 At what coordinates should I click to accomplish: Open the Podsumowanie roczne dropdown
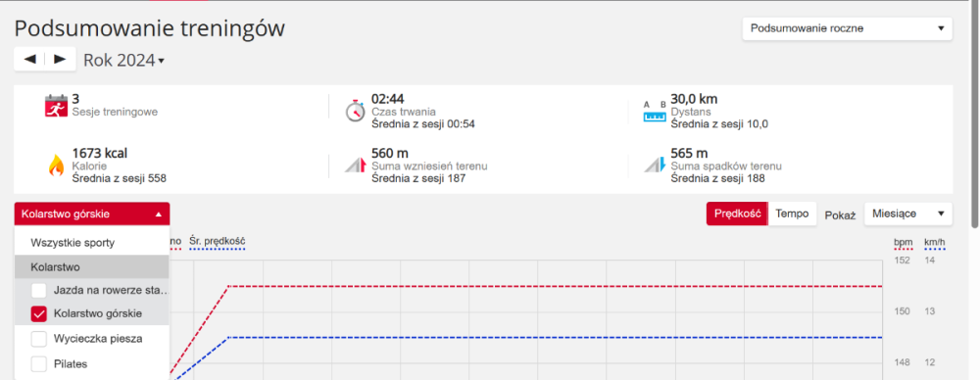(x=847, y=28)
